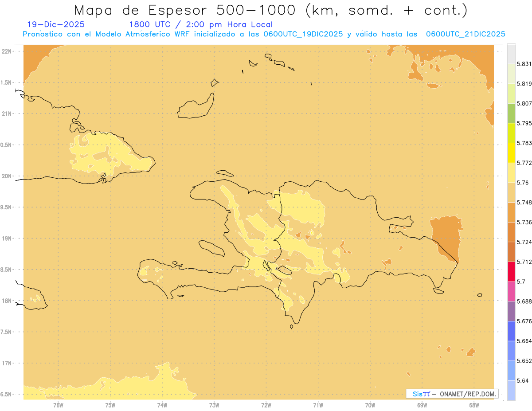Click the '5.7' legend value
Image resolution: width=532 pixels, height=411 pixels.
521,282
